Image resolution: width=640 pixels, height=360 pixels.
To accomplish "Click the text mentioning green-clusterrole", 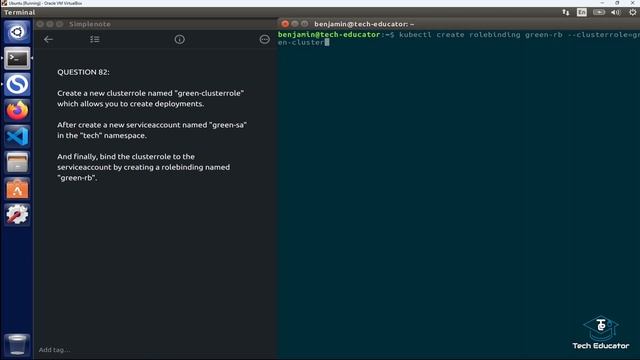I will click(x=151, y=98).
